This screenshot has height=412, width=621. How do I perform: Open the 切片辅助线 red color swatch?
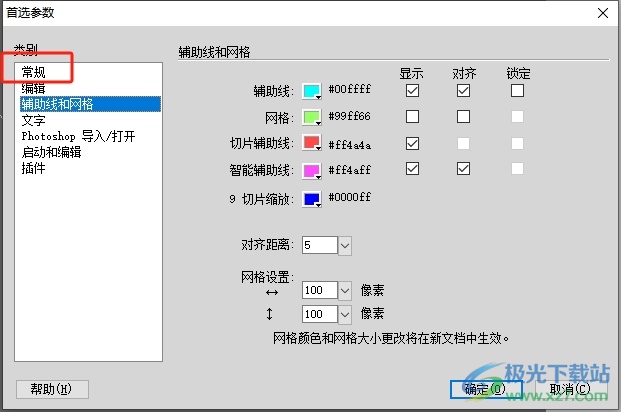click(x=312, y=143)
